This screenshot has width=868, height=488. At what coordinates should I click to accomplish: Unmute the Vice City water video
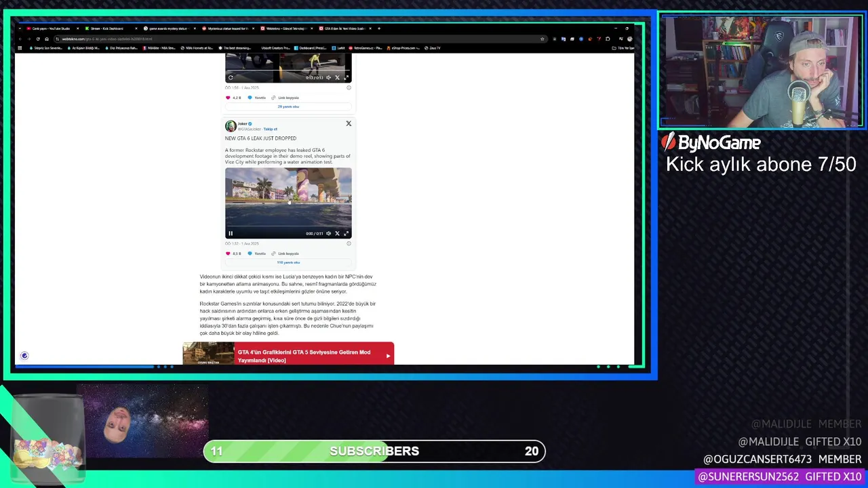pos(328,233)
